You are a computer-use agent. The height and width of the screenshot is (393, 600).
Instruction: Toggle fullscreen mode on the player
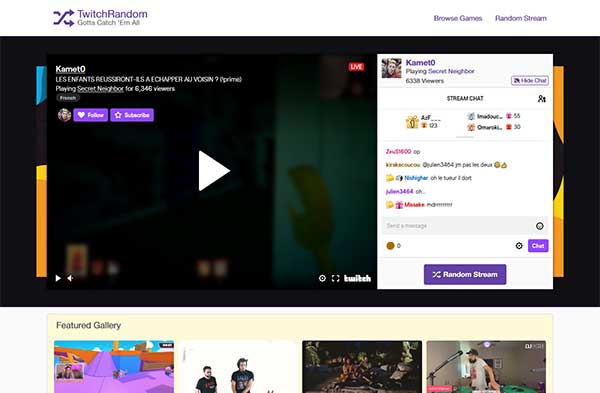(336, 278)
